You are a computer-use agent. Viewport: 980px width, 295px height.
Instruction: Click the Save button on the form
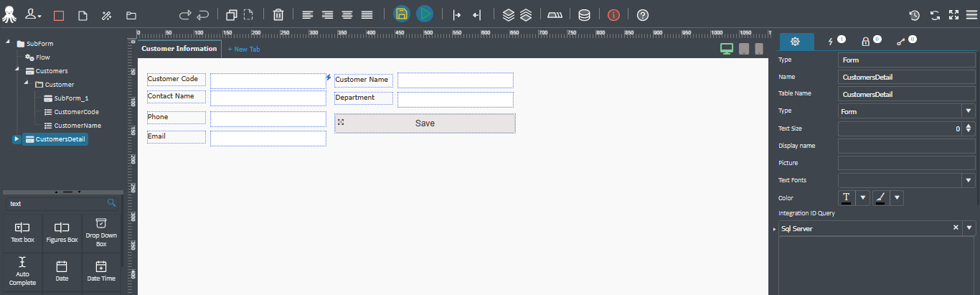click(425, 123)
